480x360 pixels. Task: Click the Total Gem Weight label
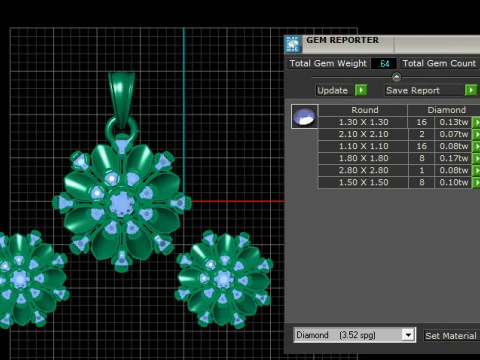[328, 63]
